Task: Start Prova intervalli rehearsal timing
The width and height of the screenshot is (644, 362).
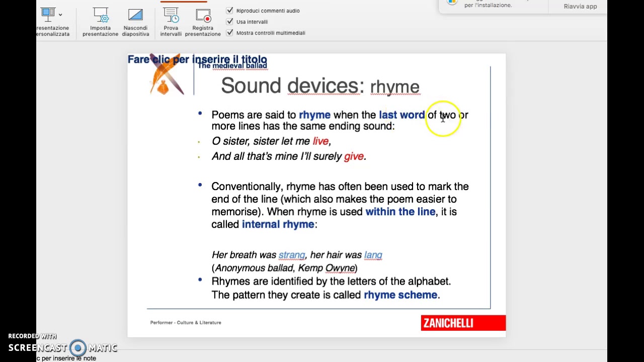Action: tap(171, 15)
